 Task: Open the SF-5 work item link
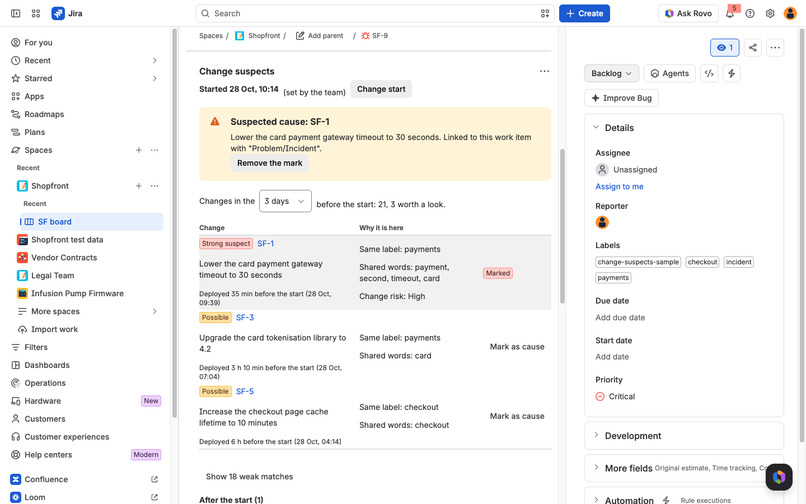click(x=245, y=392)
